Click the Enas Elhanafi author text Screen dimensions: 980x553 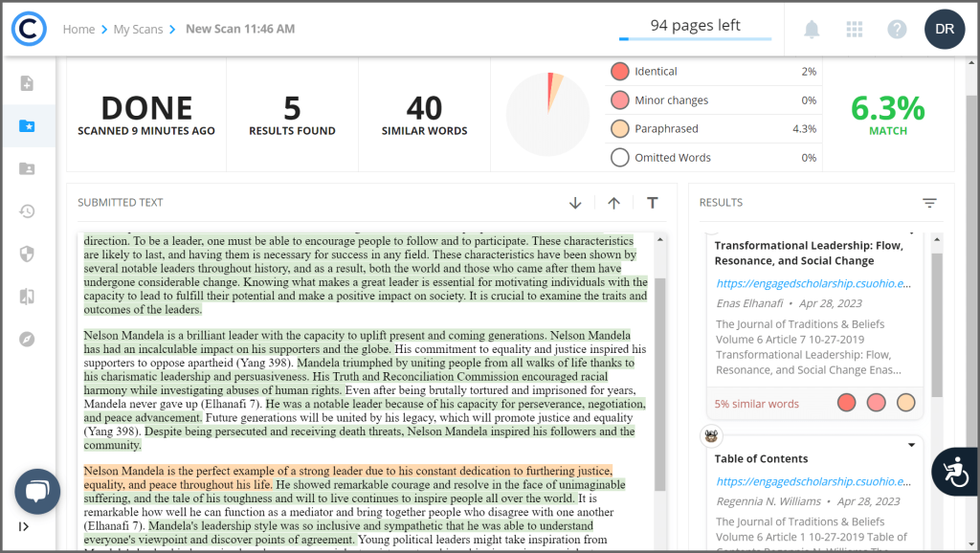pyautogui.click(x=749, y=303)
